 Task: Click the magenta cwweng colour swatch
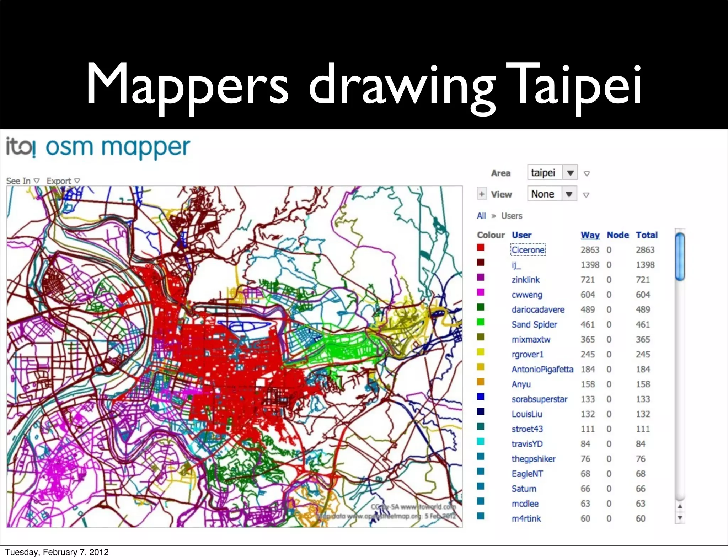(x=481, y=292)
